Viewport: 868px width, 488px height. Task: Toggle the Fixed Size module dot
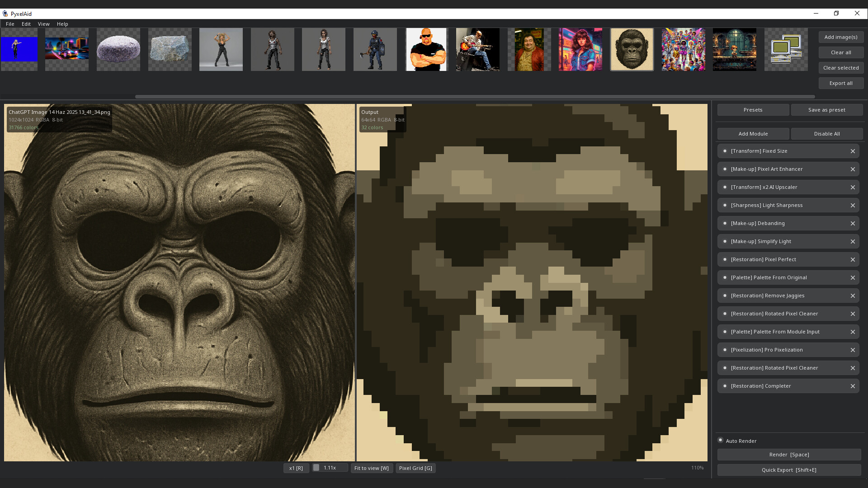click(x=725, y=151)
